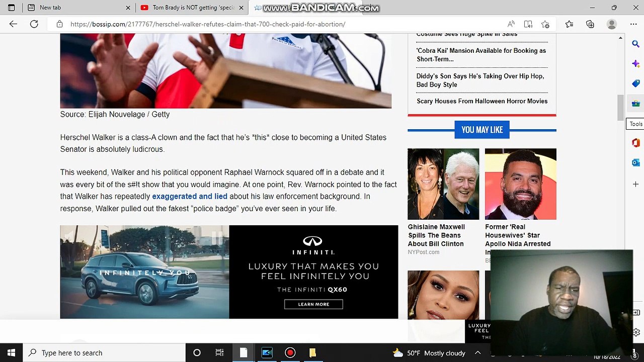Open Ghislaine Maxwell Spills The Beans link
Viewport: 644px width, 362px height.
pos(436,235)
